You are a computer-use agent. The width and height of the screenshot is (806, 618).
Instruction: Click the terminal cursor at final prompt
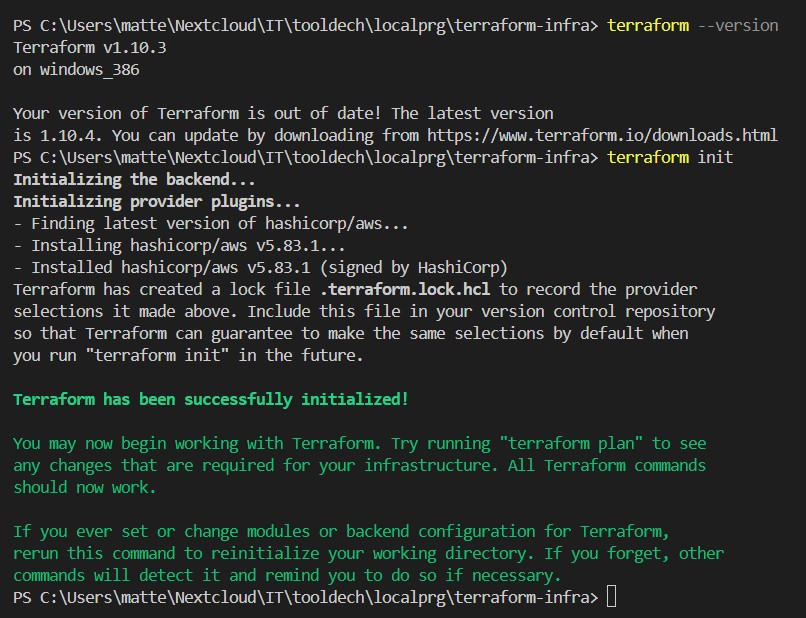(611, 597)
